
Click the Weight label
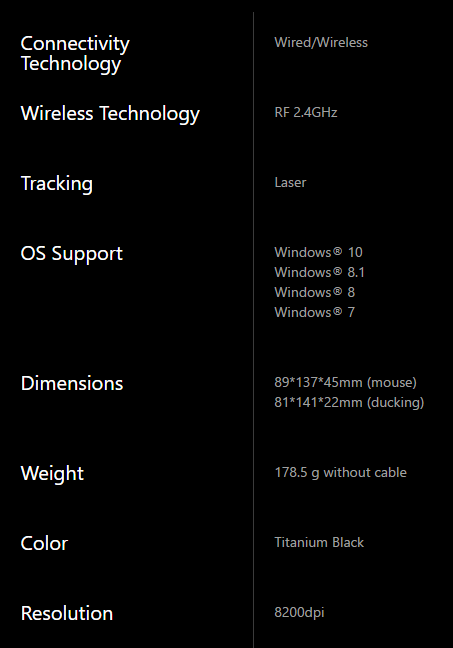tap(52, 474)
